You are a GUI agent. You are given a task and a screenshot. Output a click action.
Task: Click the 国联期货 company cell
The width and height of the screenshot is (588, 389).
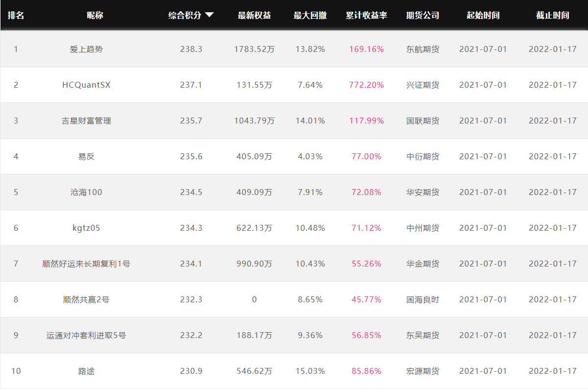(423, 121)
